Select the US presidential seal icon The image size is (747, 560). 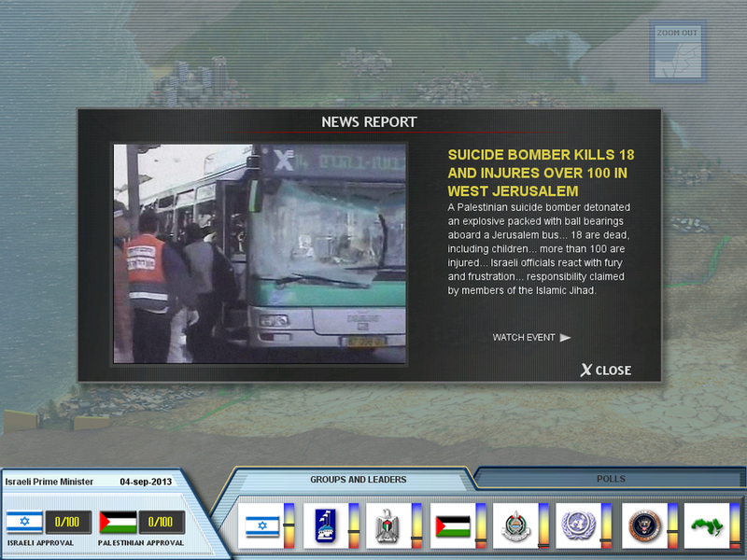643,525
